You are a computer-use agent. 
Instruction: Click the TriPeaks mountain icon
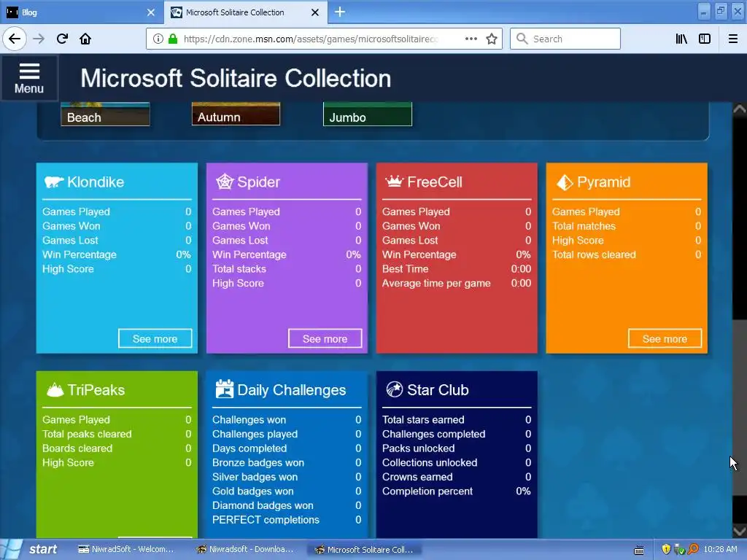[x=55, y=389]
